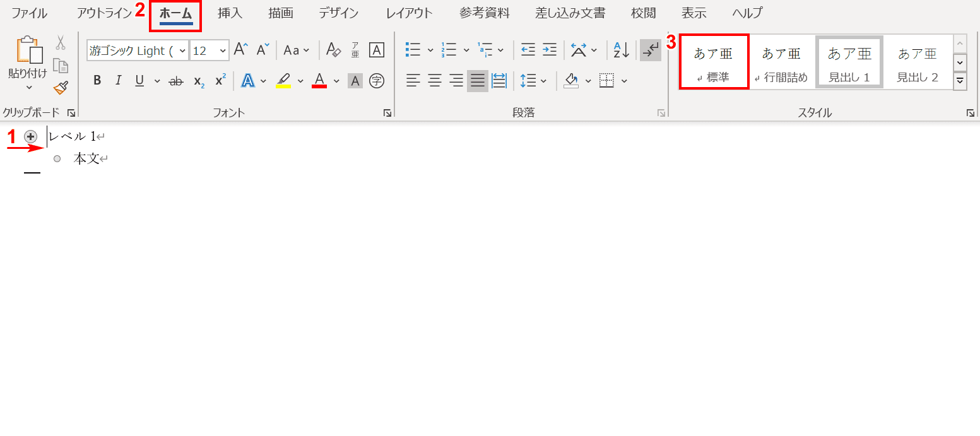Apply character shading (gray A)

[355, 81]
